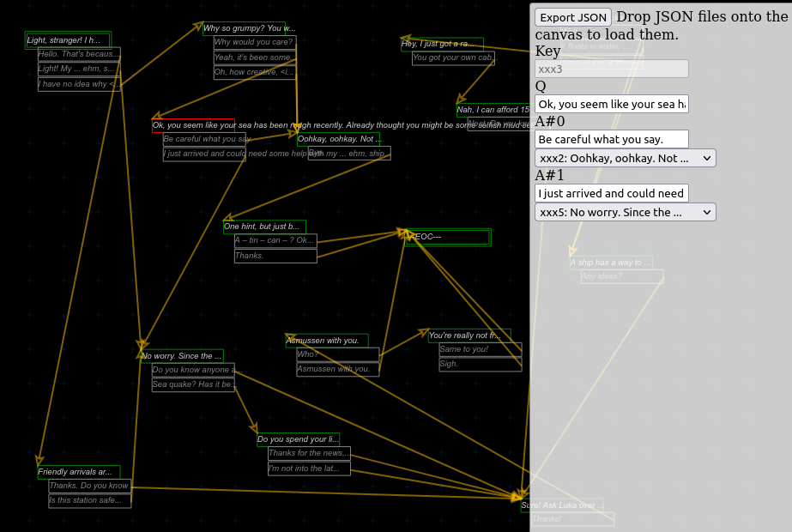Select the 'You're really not fr...' node
This screenshot has height=532, width=792.
click(469, 336)
